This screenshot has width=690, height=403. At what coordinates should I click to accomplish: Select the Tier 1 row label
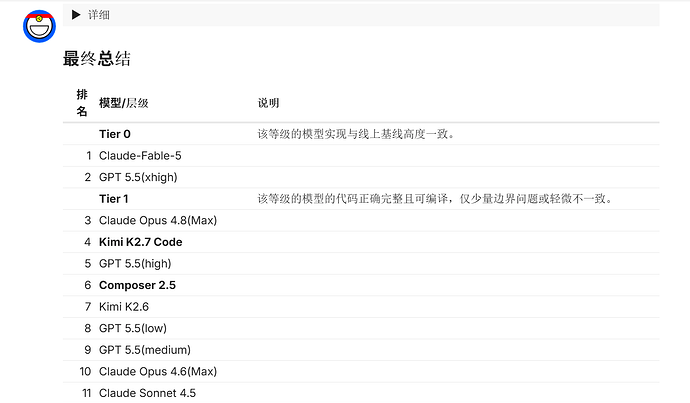(x=114, y=198)
